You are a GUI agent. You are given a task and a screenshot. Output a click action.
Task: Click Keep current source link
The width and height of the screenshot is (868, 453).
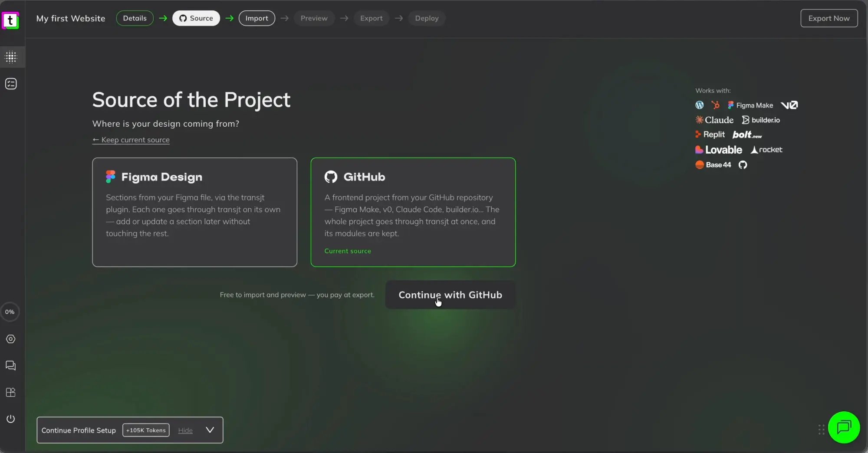tap(131, 140)
